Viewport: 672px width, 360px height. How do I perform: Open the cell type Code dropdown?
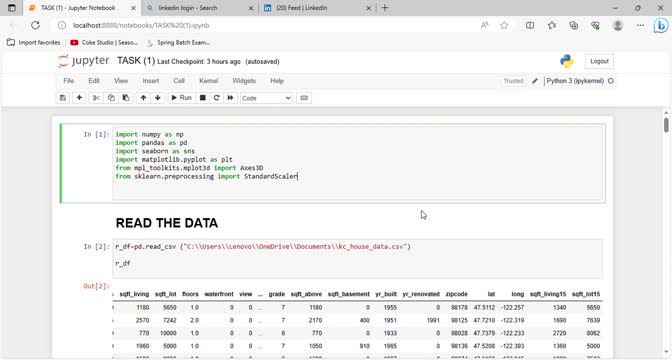(266, 98)
